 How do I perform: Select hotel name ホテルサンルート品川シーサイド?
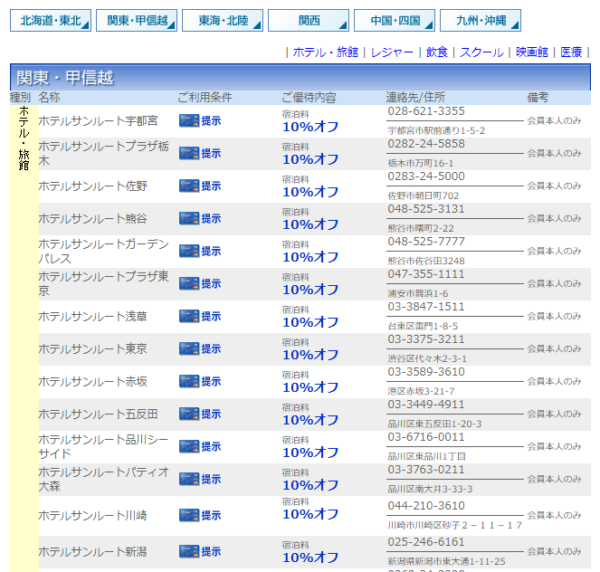click(103, 447)
